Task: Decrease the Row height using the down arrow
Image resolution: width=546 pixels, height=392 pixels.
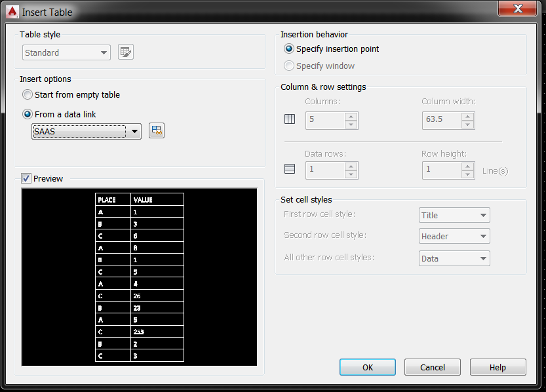Action: coord(468,174)
